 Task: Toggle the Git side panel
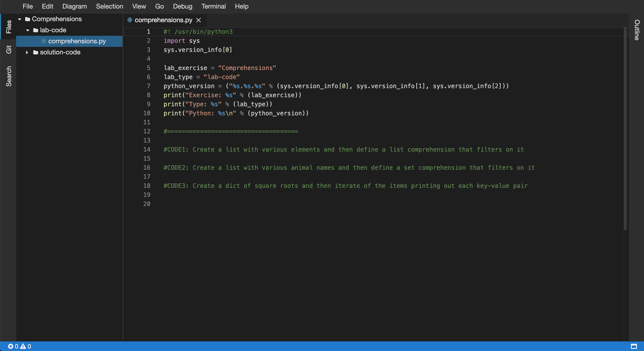[x=9, y=49]
